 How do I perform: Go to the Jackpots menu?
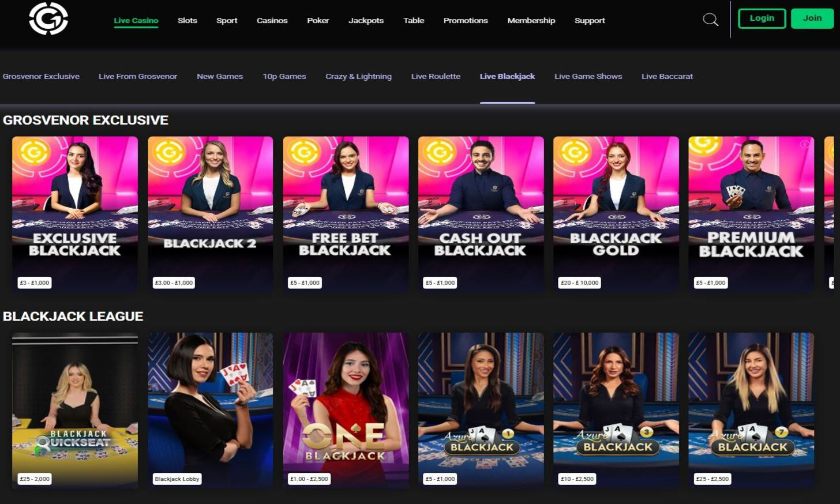[x=366, y=20]
